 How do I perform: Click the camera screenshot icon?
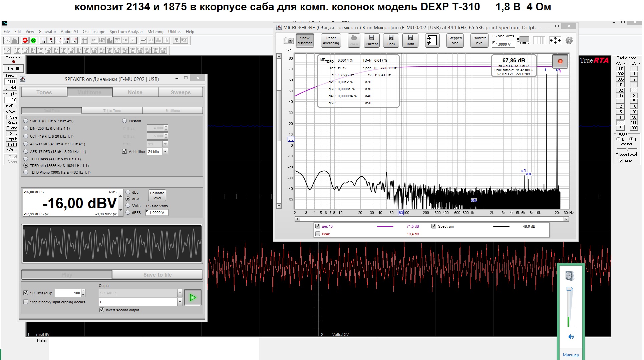pos(288,41)
